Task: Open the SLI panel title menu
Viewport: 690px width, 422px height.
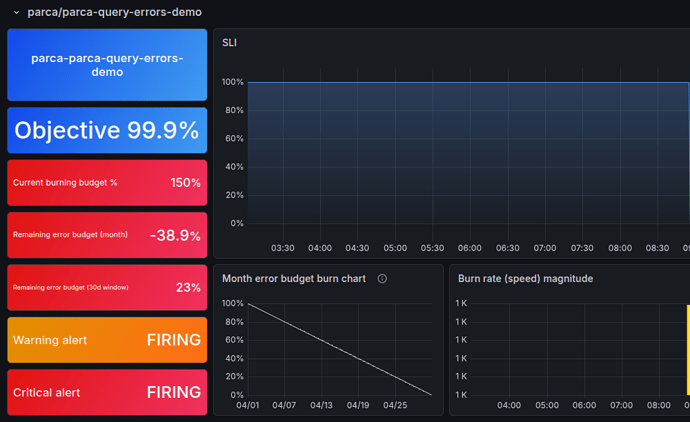Action: click(x=229, y=43)
